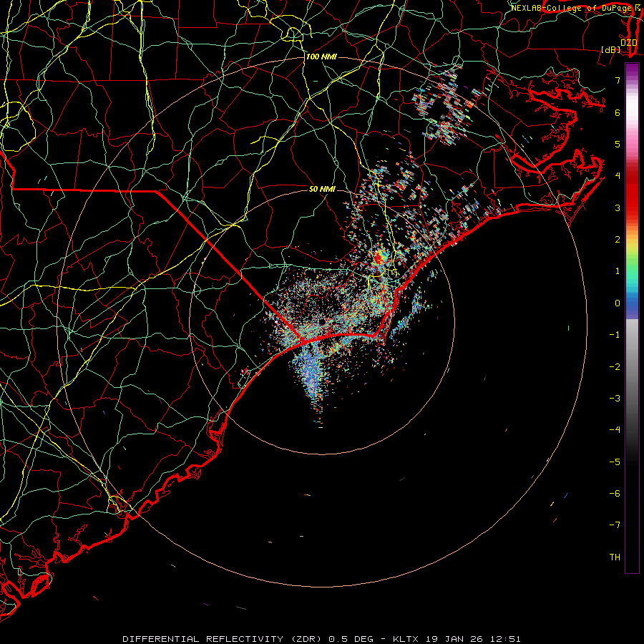This screenshot has height=644, width=644.
Task: Click the -3 value on the color scale
Action: (615, 399)
